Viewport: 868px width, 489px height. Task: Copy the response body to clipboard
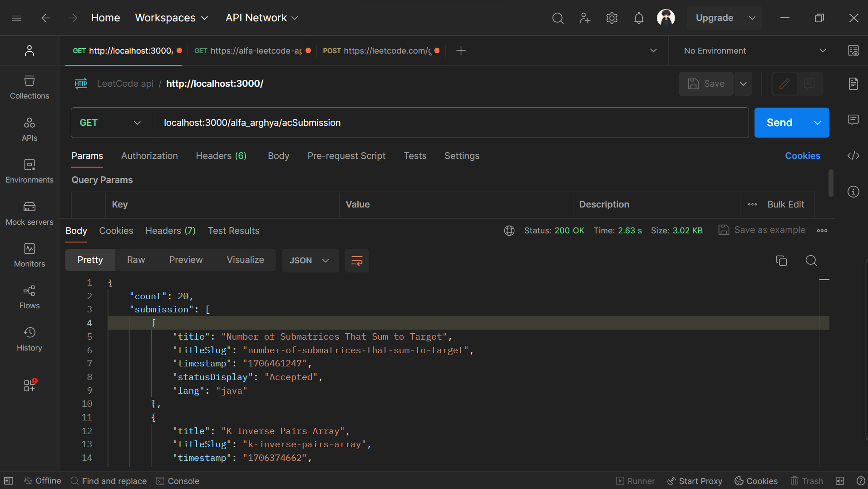click(781, 261)
